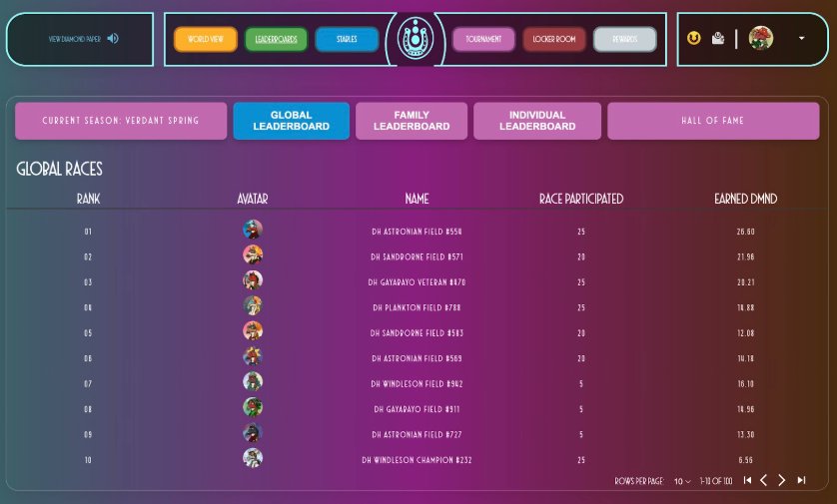Click avatar of DH Gayarayo Field #911
This screenshot has width=837, height=504.
point(253,407)
